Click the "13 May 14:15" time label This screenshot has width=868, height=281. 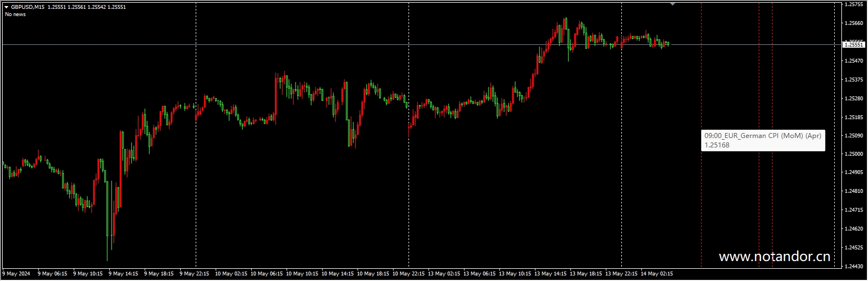[550, 274]
